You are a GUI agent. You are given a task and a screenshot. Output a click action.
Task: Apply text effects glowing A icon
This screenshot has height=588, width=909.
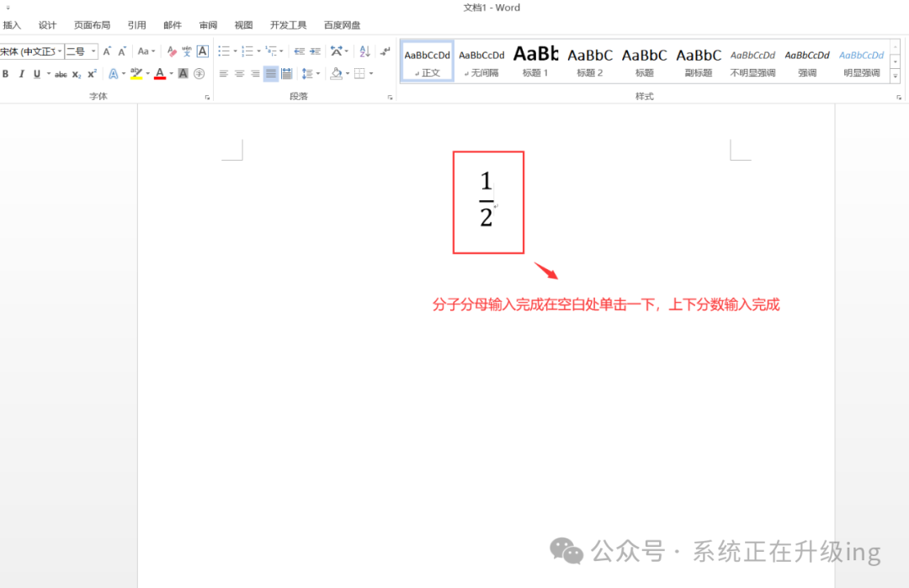pos(113,73)
